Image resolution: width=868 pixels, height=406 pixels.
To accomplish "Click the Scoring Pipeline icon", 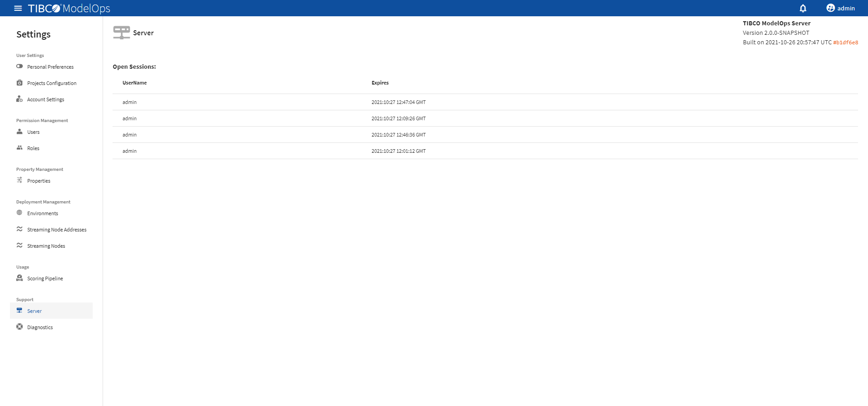I will [19, 278].
